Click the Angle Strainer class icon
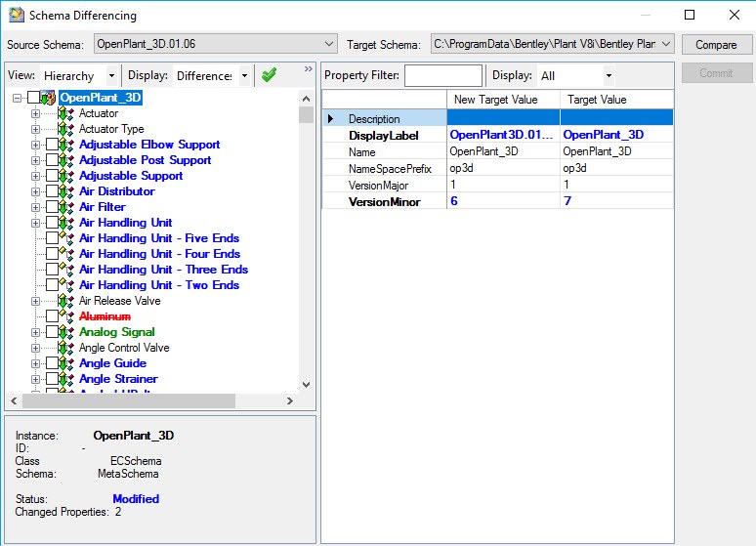Screen dimensions: 756x546 coord(65,379)
